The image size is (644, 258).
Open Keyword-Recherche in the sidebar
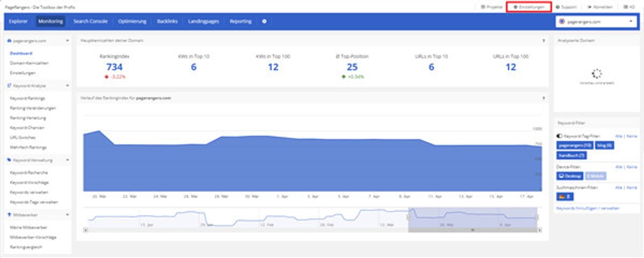pyautogui.click(x=28, y=173)
